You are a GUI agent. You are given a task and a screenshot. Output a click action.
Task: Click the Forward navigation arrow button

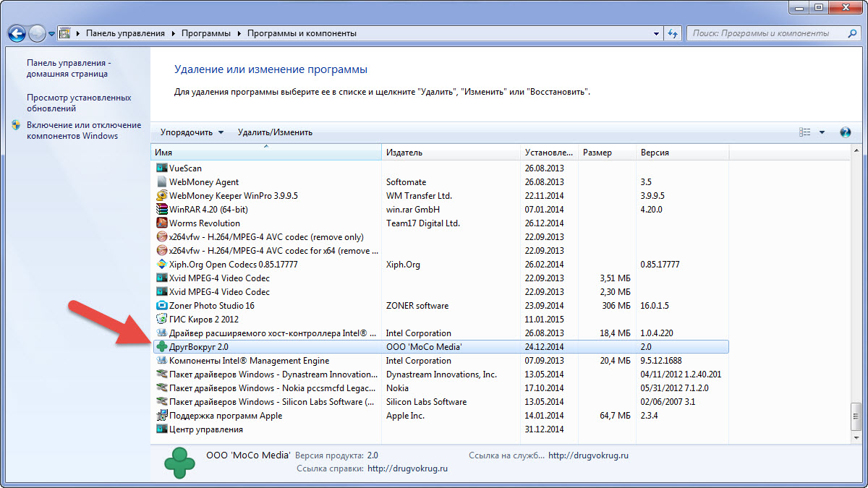coord(37,33)
